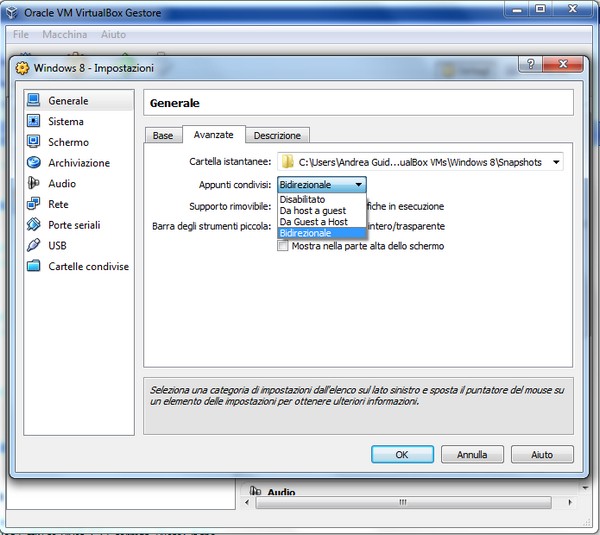The height and width of the screenshot is (535, 600).
Task: Open the Sistema settings category
Action: [65, 121]
